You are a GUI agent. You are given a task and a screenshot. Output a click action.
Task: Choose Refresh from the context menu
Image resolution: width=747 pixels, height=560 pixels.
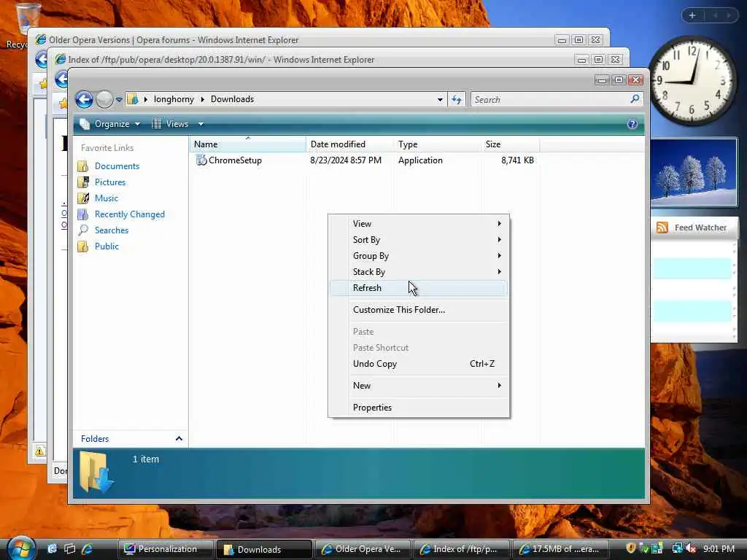(418, 288)
